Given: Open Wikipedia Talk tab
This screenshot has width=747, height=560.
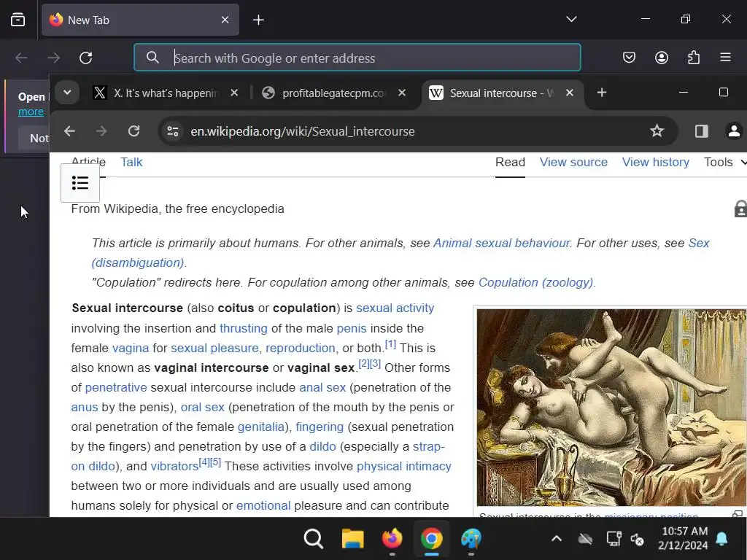Looking at the screenshot, I should tap(131, 162).
